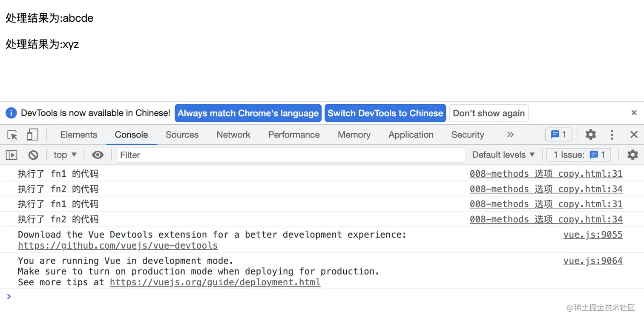Activate the inspect element picker icon
The image size is (644, 321).
click(12, 135)
